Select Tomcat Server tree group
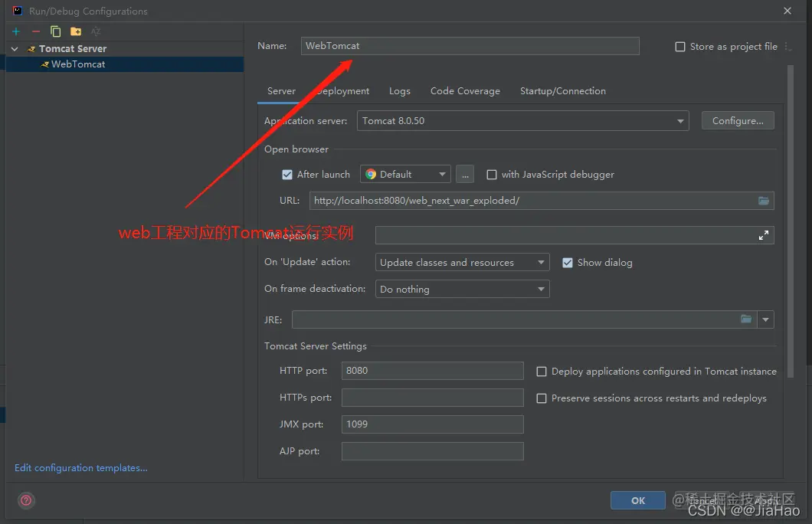 pyautogui.click(x=124, y=49)
